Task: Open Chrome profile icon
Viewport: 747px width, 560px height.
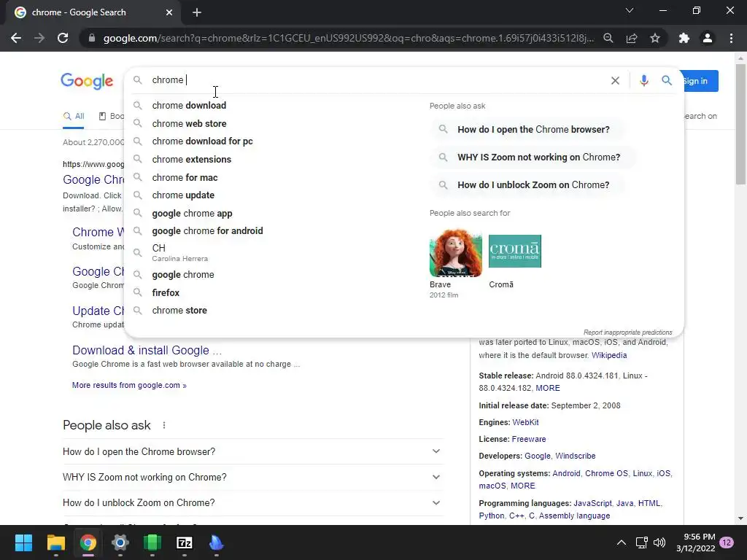Action: (708, 38)
